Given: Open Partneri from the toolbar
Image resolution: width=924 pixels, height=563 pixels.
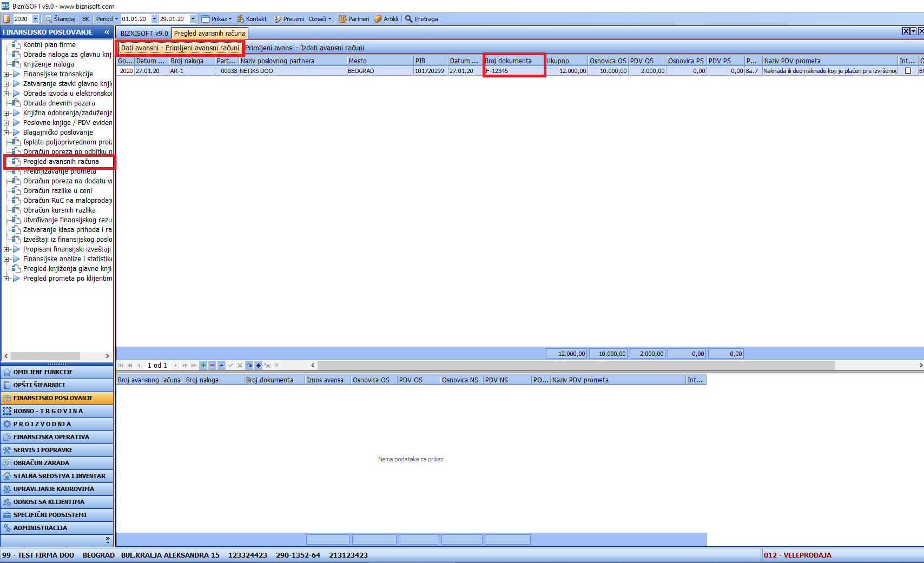Looking at the screenshot, I should click(354, 19).
